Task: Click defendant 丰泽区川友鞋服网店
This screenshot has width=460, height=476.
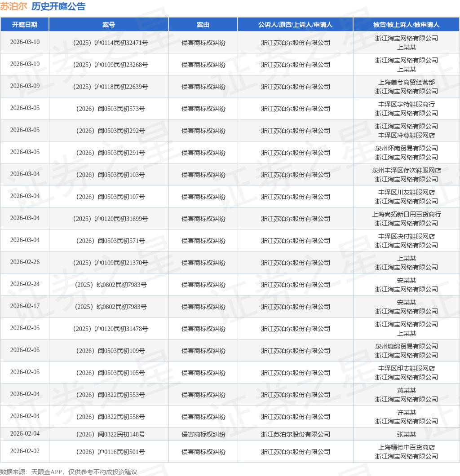Action: [x=406, y=193]
